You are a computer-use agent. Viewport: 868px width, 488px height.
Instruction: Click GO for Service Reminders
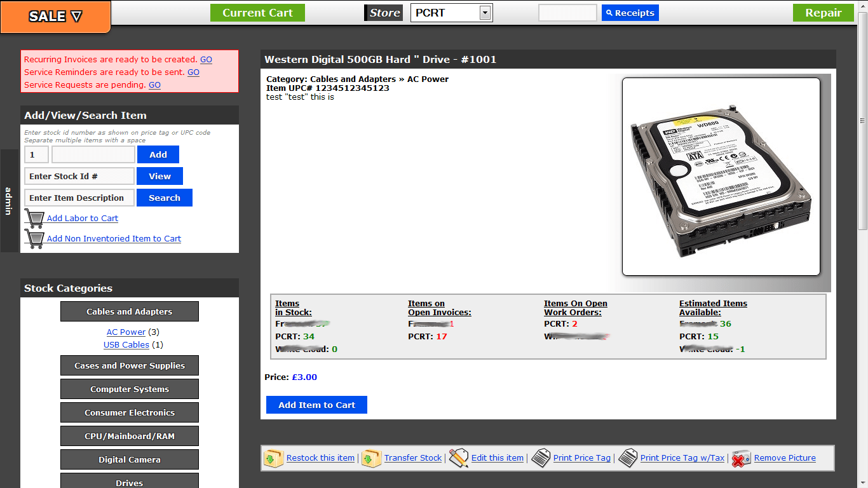pyautogui.click(x=193, y=72)
